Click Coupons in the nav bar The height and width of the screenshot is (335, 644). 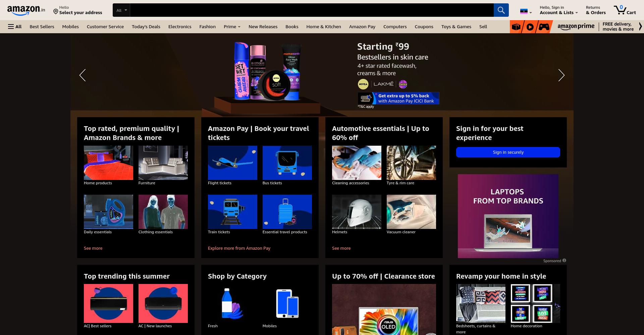424,27
